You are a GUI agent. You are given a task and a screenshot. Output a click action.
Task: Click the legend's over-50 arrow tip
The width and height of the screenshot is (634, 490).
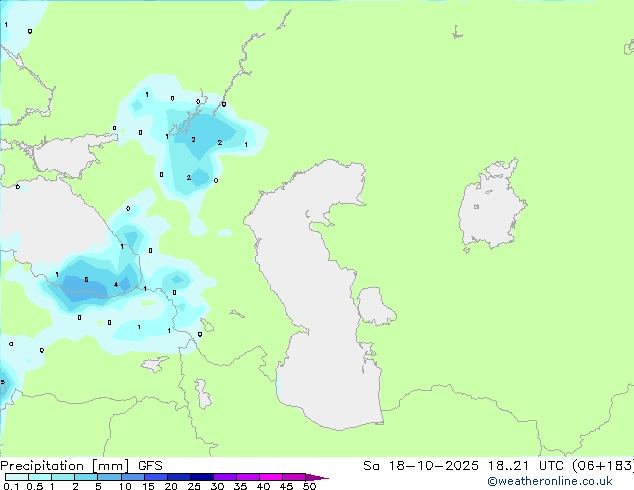coord(317,477)
